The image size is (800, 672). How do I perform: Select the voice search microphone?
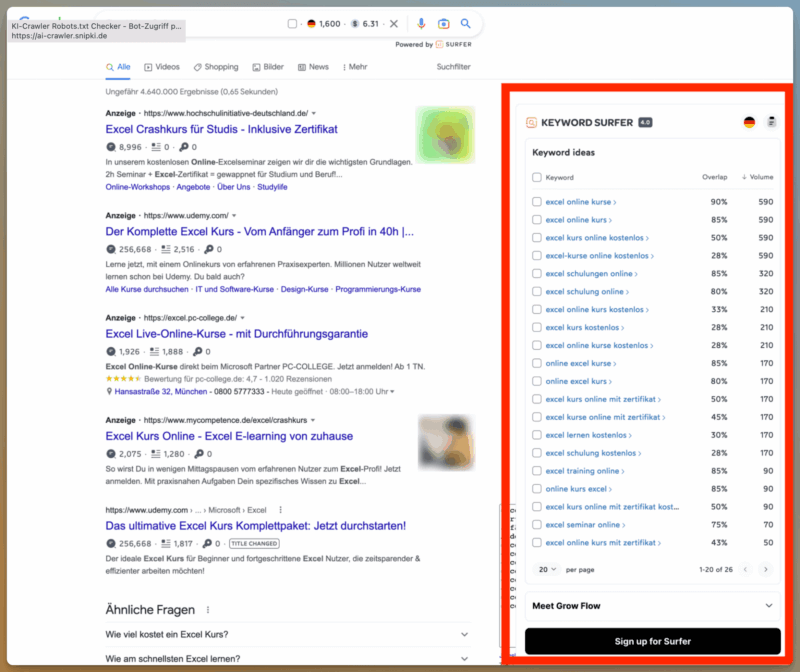pos(422,24)
